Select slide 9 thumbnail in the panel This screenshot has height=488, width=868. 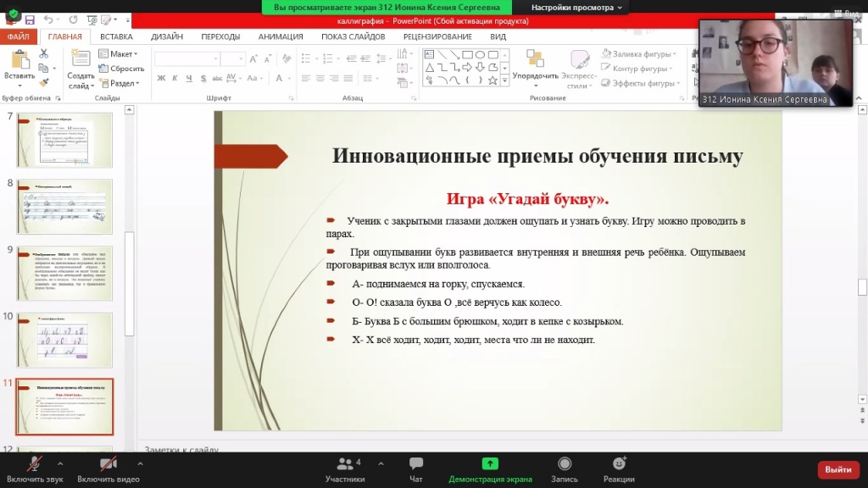tap(64, 273)
